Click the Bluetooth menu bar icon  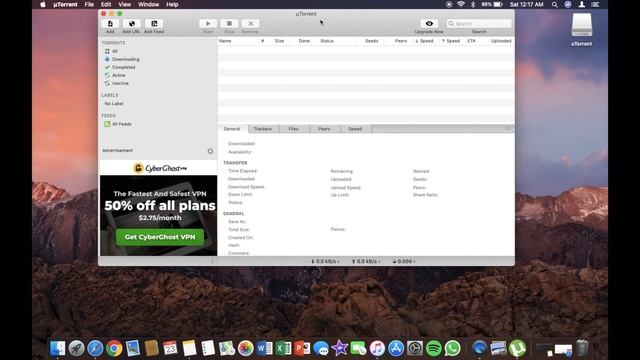pyautogui.click(x=473, y=4)
